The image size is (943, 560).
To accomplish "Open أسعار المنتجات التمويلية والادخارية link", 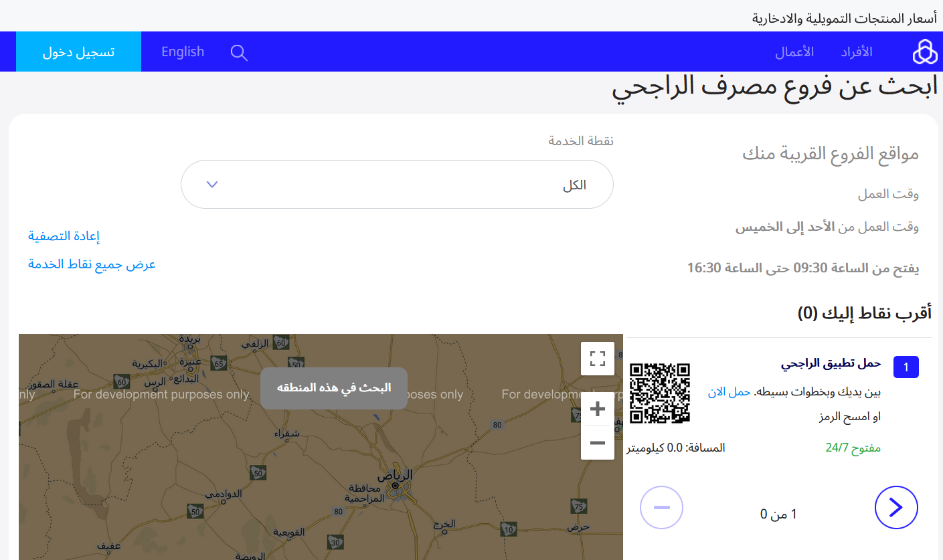I will click(845, 18).
